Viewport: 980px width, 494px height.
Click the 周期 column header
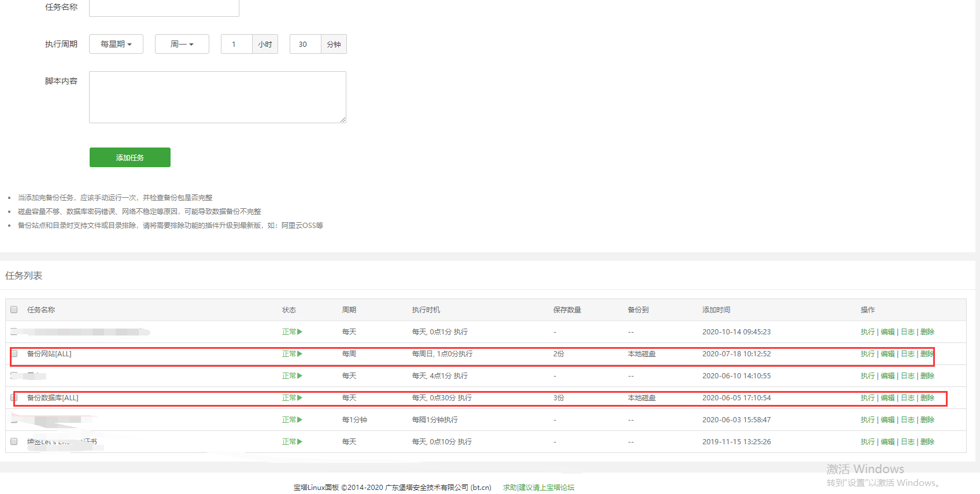pos(349,310)
